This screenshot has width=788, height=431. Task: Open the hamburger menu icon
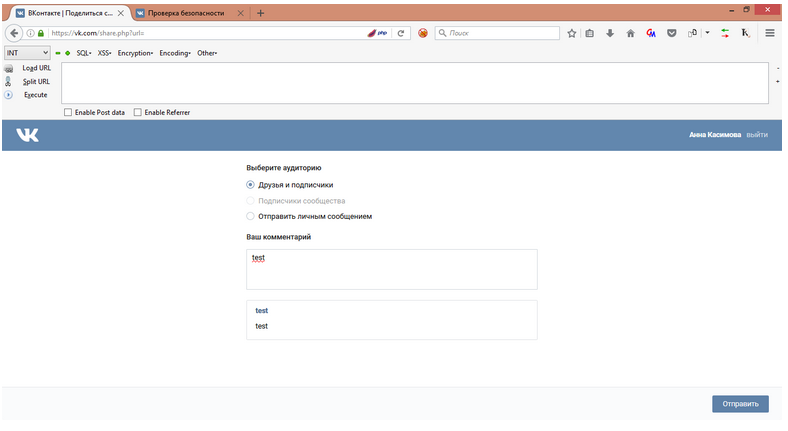[770, 33]
